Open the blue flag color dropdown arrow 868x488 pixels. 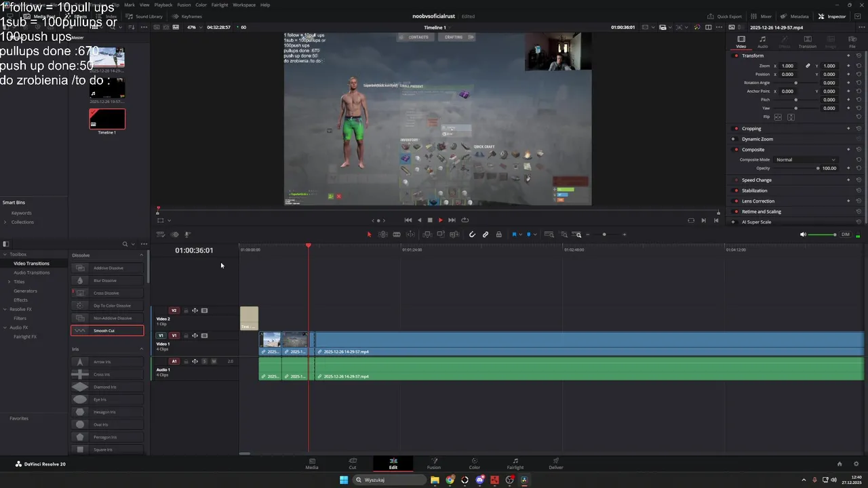pos(520,235)
